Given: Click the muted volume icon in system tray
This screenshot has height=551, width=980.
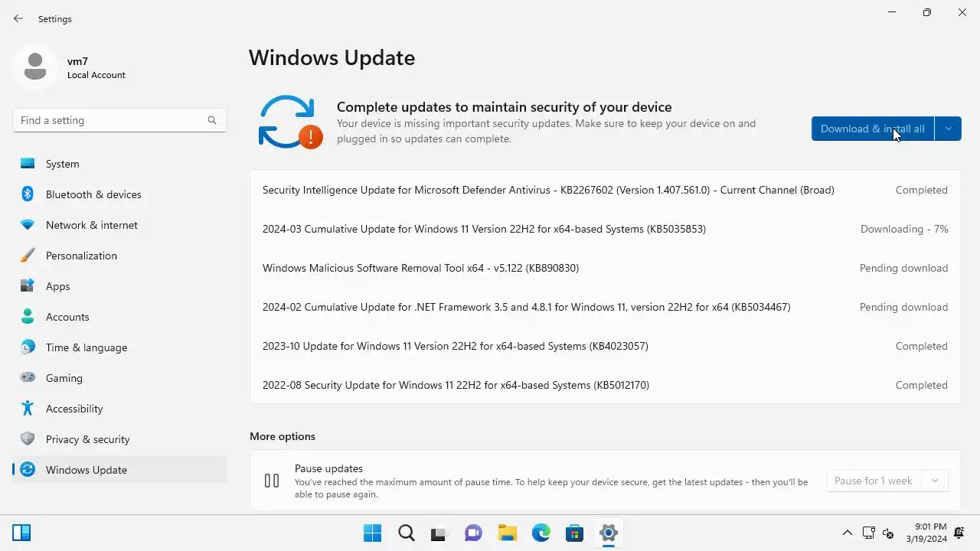Looking at the screenshot, I should [x=888, y=533].
